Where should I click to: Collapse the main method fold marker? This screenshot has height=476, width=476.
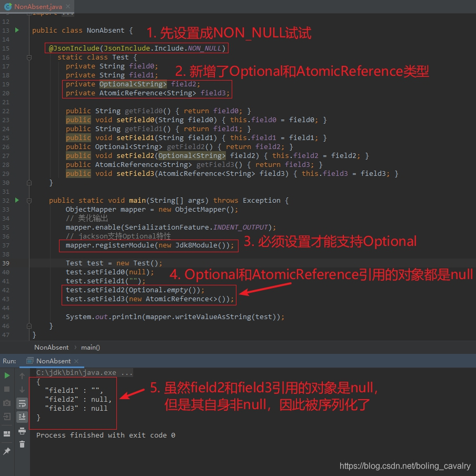[x=29, y=201]
